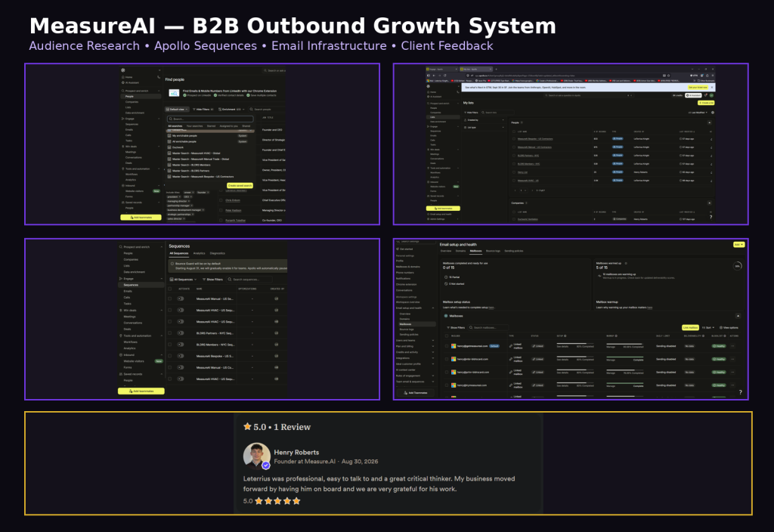Click Microsoft logo in henry@getmeasureai.com mailbox row
This screenshot has width=774, height=532.
[454, 346]
